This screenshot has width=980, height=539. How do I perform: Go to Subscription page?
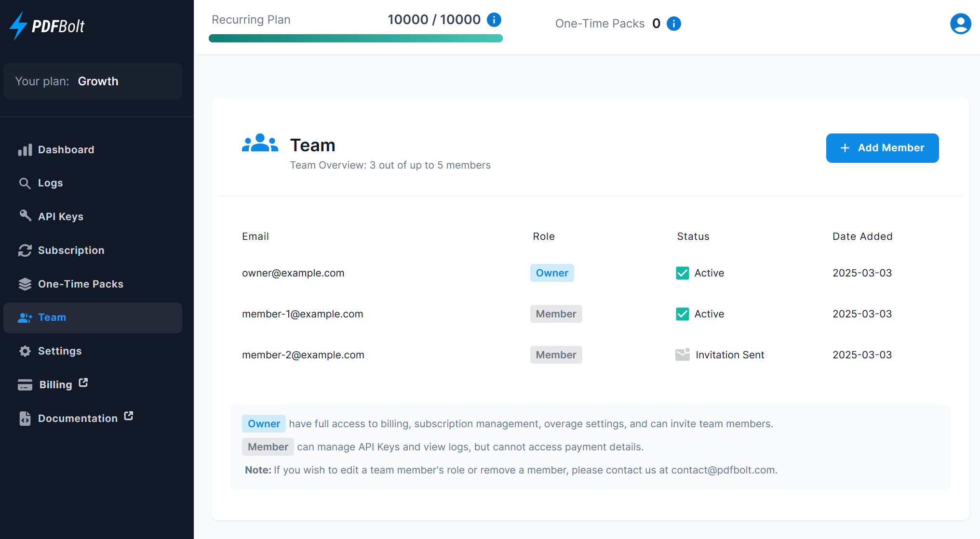(x=71, y=250)
